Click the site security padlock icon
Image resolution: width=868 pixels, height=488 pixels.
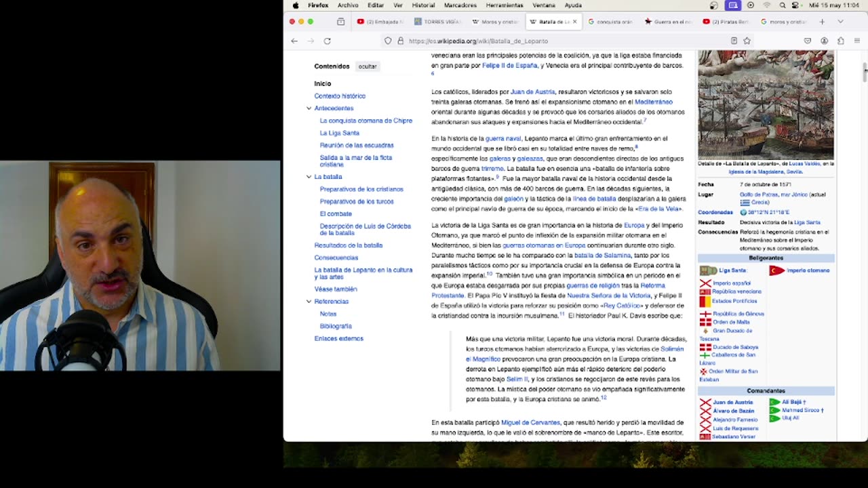pos(400,41)
